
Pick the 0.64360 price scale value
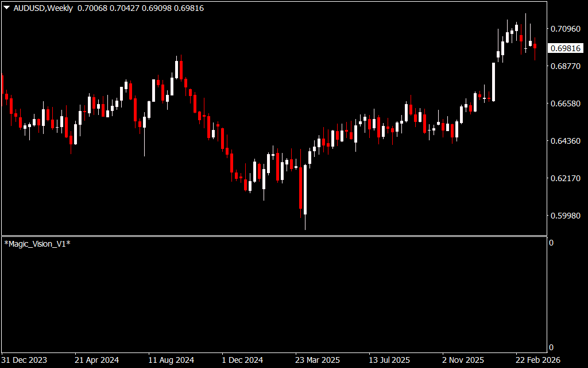566,141
